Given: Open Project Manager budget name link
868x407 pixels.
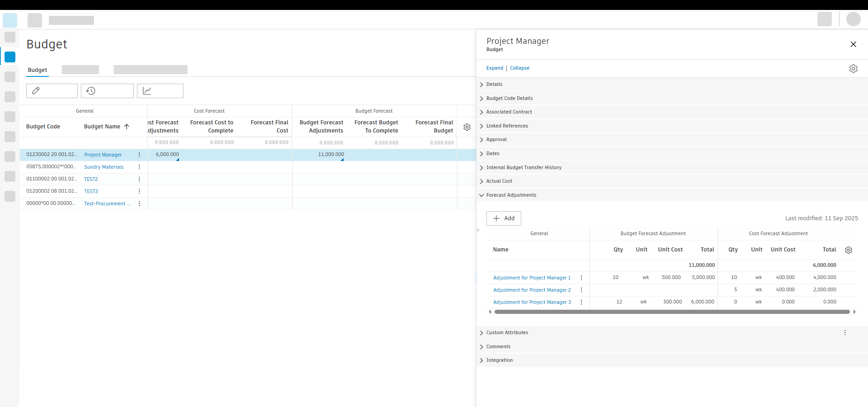Looking at the screenshot, I should [x=103, y=155].
